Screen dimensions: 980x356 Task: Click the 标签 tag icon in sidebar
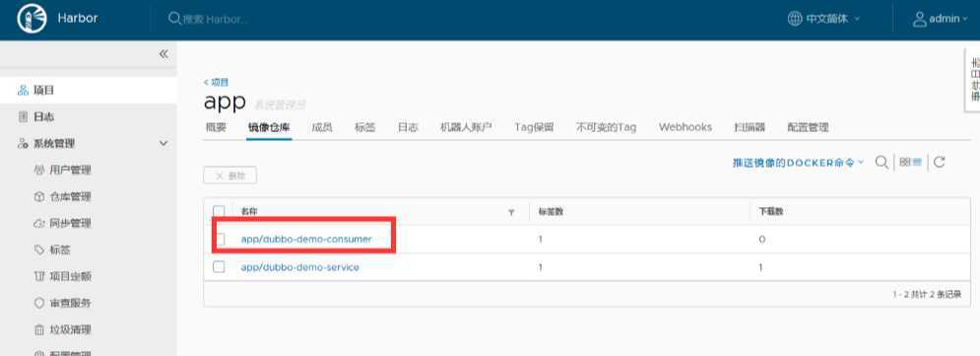pyautogui.click(x=38, y=249)
